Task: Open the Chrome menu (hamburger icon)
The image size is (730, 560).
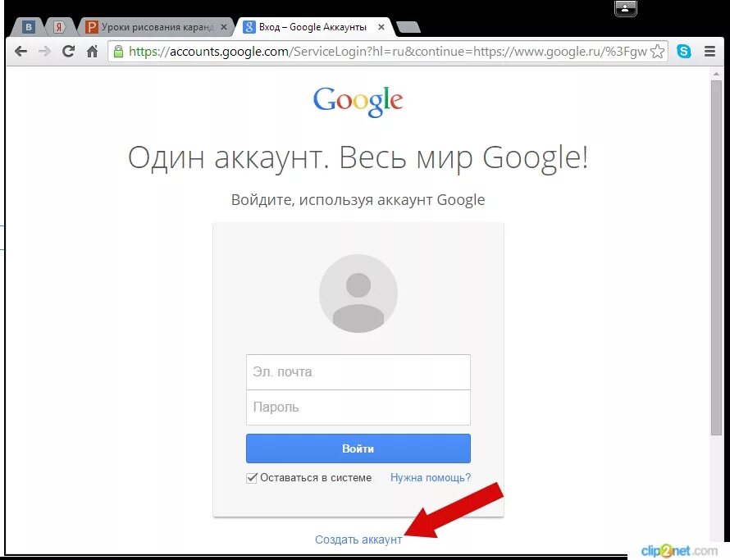Action: 710,51
